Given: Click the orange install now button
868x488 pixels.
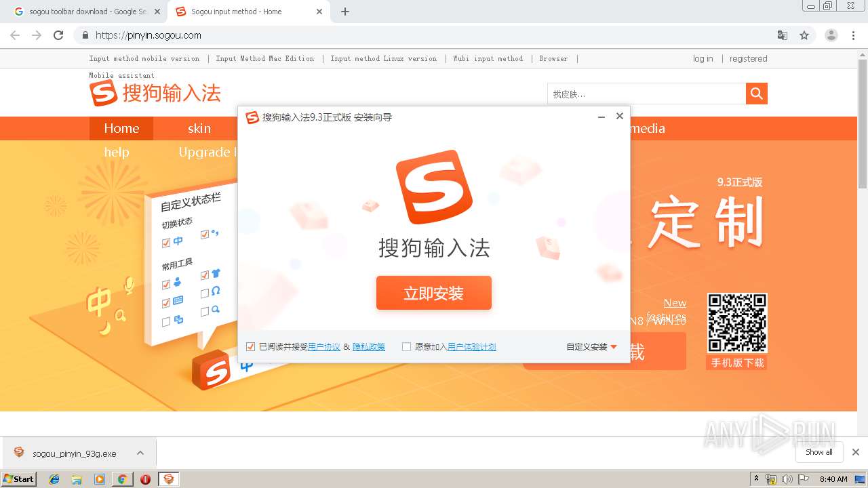Looking at the screenshot, I should pyautogui.click(x=434, y=293).
